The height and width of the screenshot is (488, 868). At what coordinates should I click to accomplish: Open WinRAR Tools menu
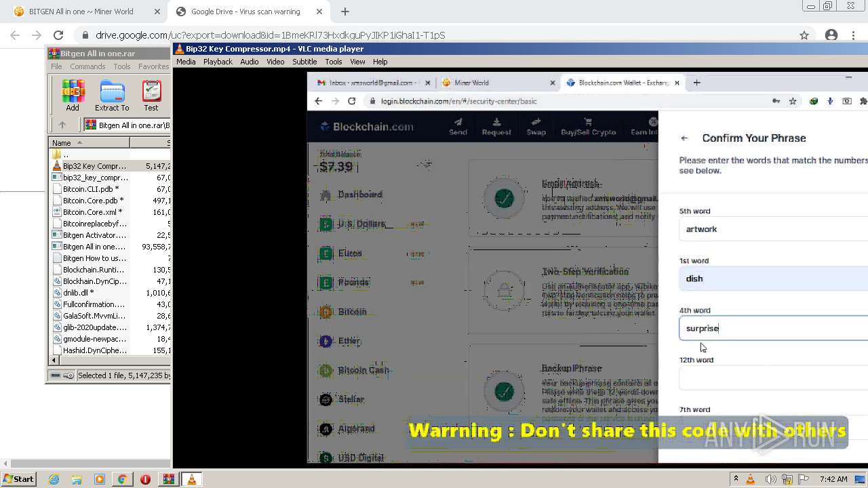point(122,66)
